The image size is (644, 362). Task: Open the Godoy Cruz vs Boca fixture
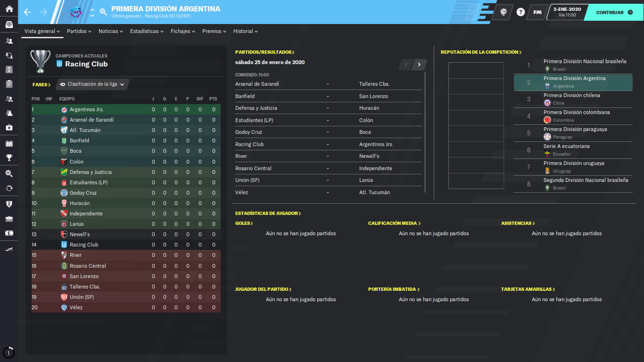pyautogui.click(x=329, y=132)
